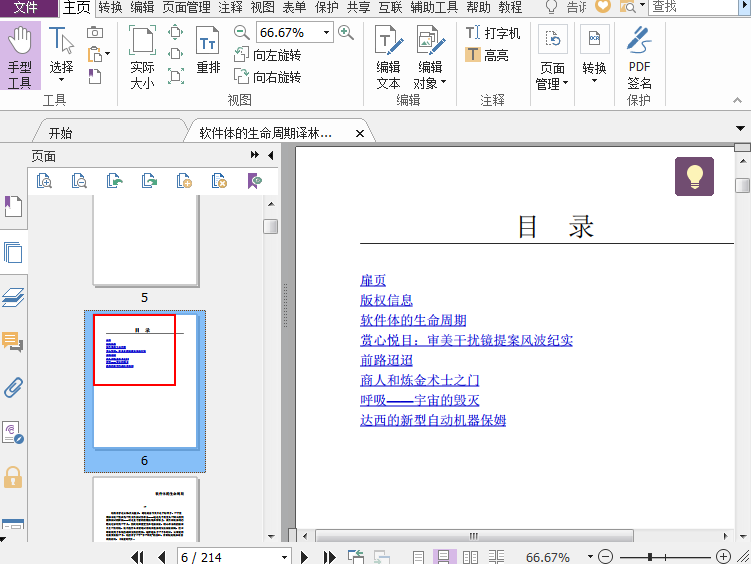Screen dimensions: 751x564
Task: Toggle continuous facing view mode
Action: point(496,557)
